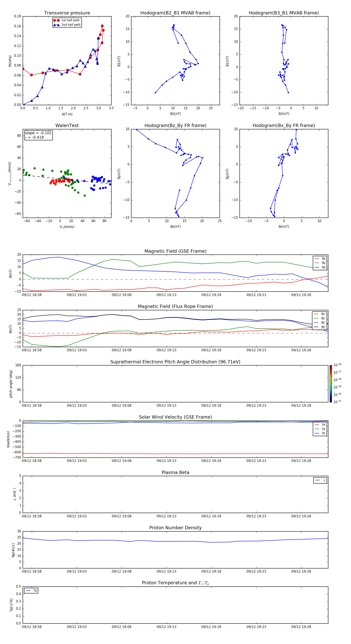Click the "Tp(10^6K)" y-axis label
This screenshot has height=644, width=351.
[x=11, y=605]
